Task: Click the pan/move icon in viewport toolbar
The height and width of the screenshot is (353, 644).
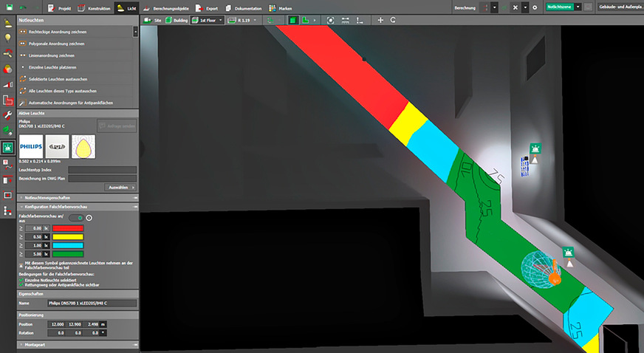Action: tap(380, 20)
